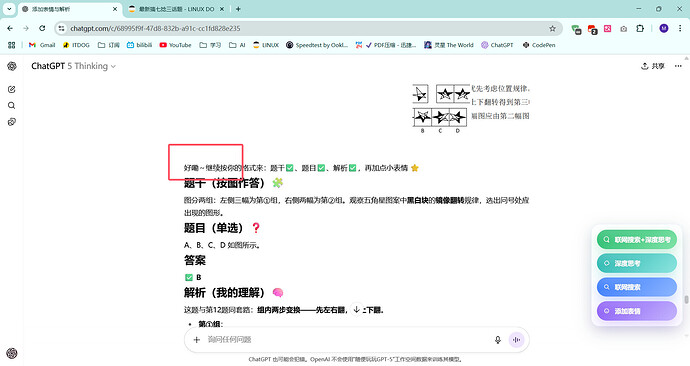Open the star puzzle image thumbnail
Screen dimensions: 690x366
[470, 108]
